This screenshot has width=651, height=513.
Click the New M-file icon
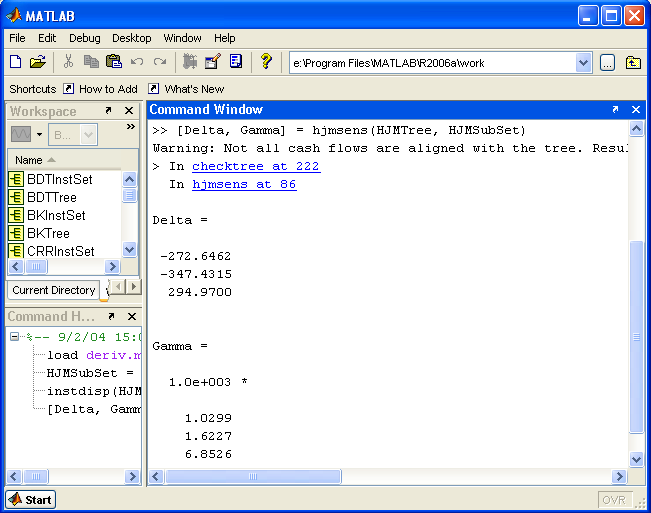point(16,62)
